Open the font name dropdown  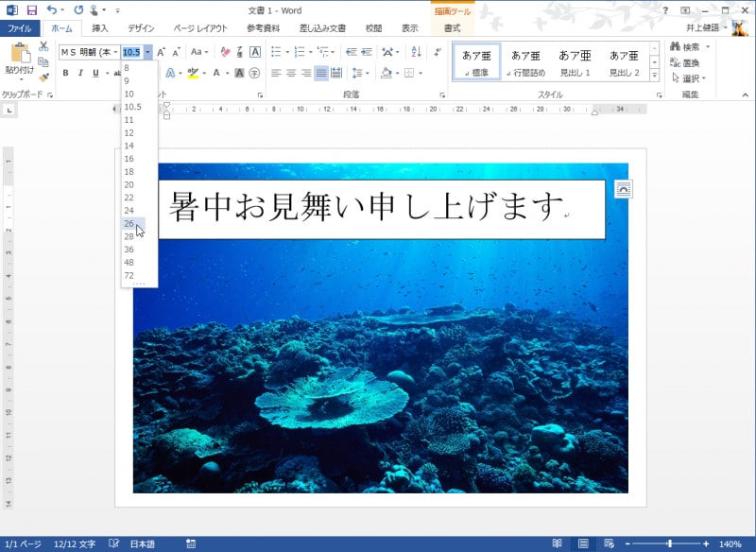115,52
